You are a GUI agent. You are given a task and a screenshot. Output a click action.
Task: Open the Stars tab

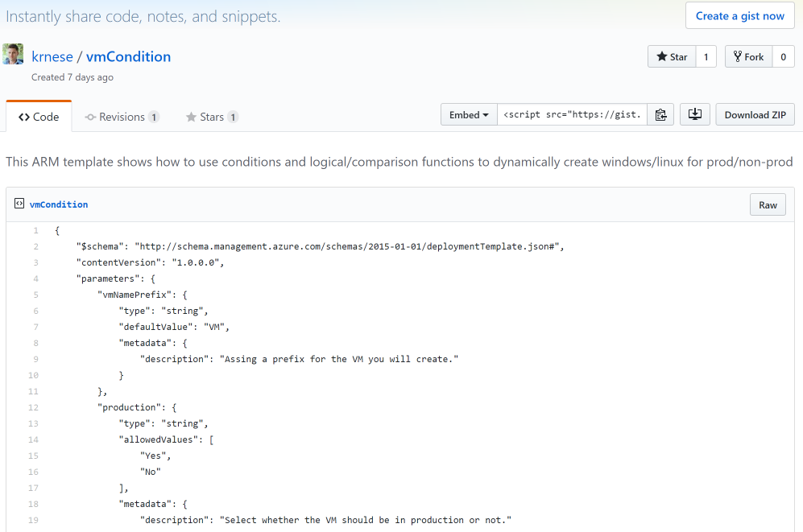pos(211,117)
